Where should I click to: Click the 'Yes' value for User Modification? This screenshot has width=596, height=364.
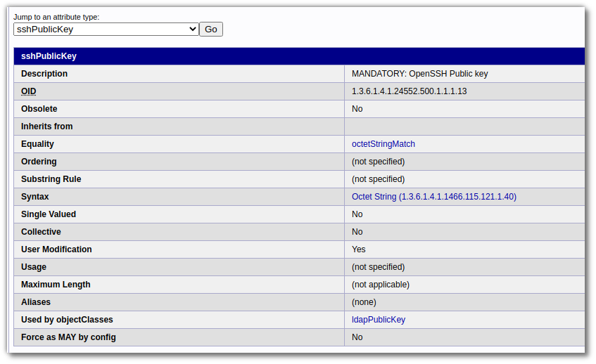(358, 249)
